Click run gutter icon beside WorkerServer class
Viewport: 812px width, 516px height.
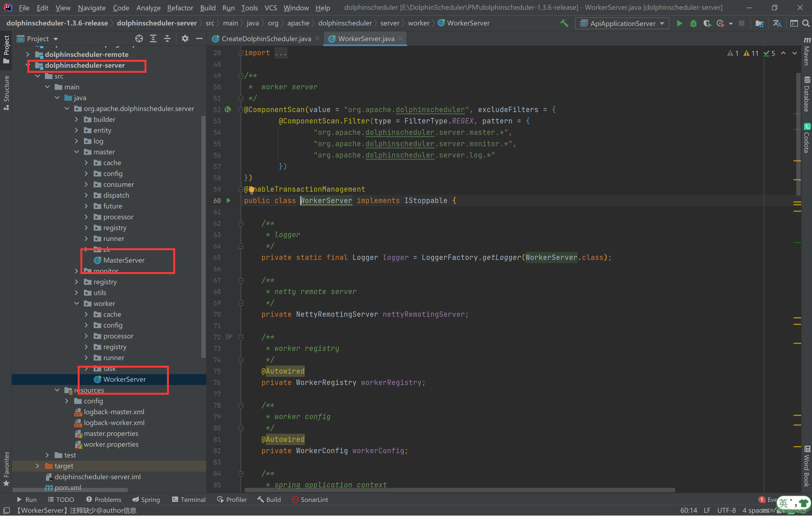click(x=229, y=201)
